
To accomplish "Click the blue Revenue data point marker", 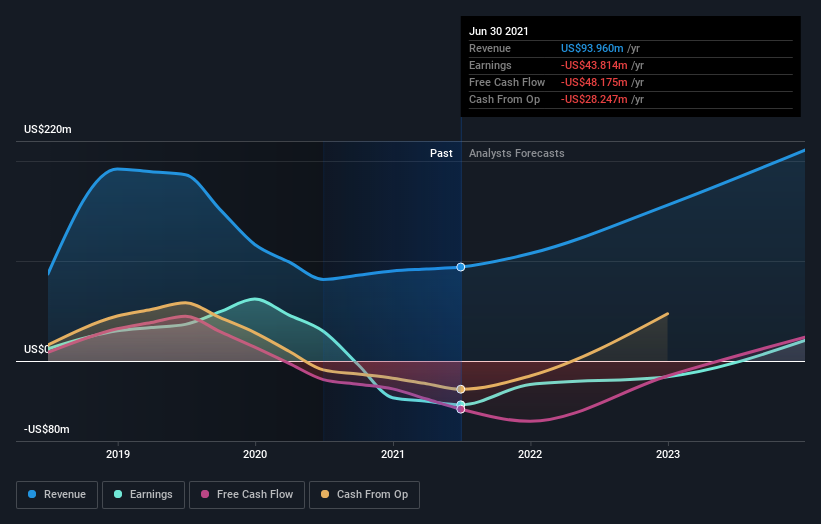I will pos(461,267).
